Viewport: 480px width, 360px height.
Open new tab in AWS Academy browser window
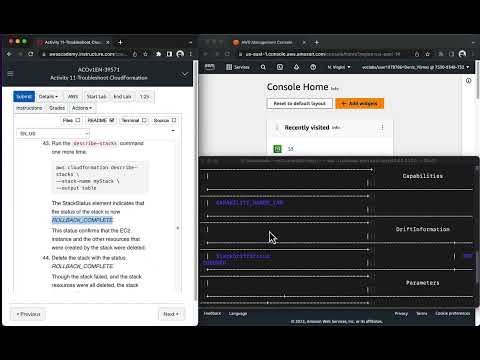[120, 42]
